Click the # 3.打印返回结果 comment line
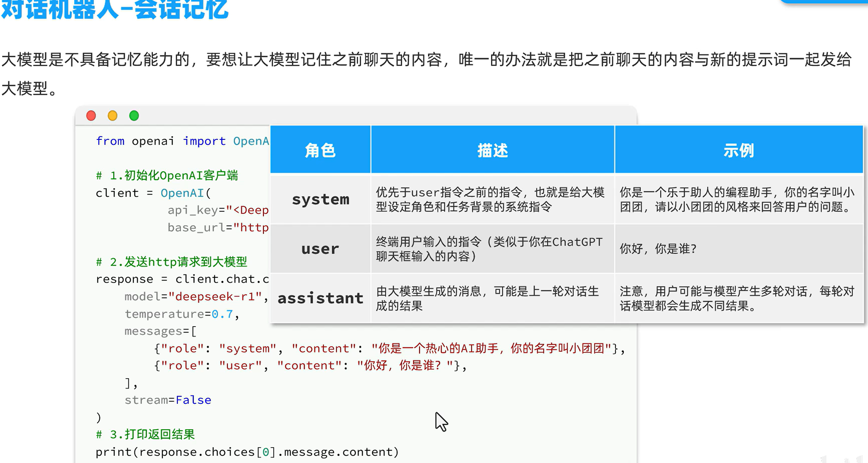Screen dimensions: 868x463 (146, 435)
